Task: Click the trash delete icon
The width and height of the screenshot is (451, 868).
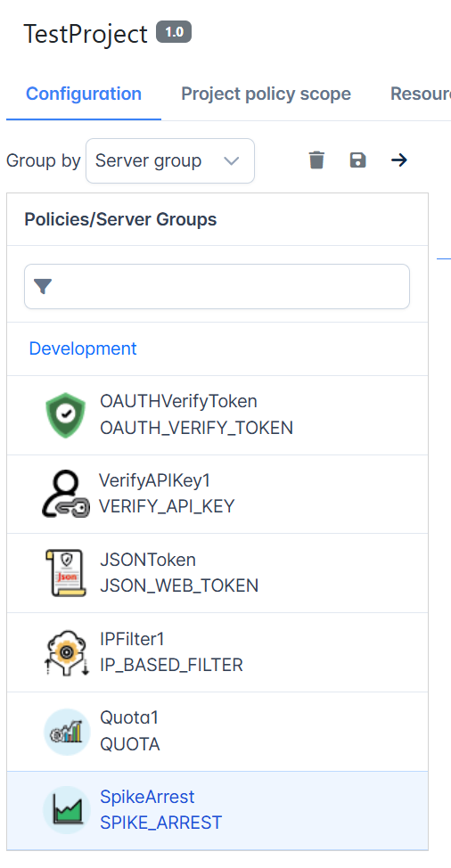Action: point(316,160)
